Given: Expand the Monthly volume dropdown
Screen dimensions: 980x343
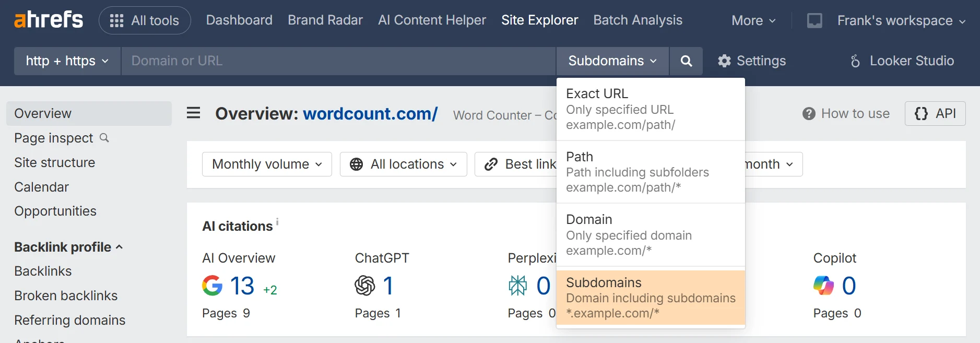Looking at the screenshot, I should [267, 164].
